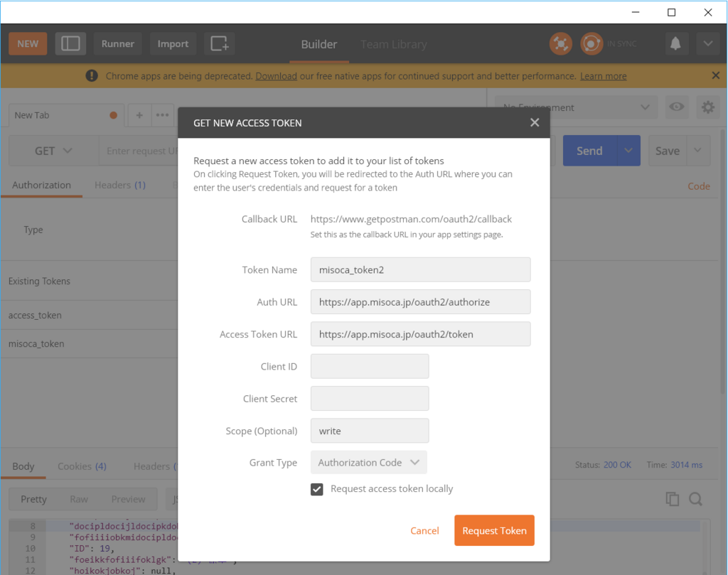The height and width of the screenshot is (575, 728).
Task: Click the satellite interceptor icon
Action: tap(561, 43)
